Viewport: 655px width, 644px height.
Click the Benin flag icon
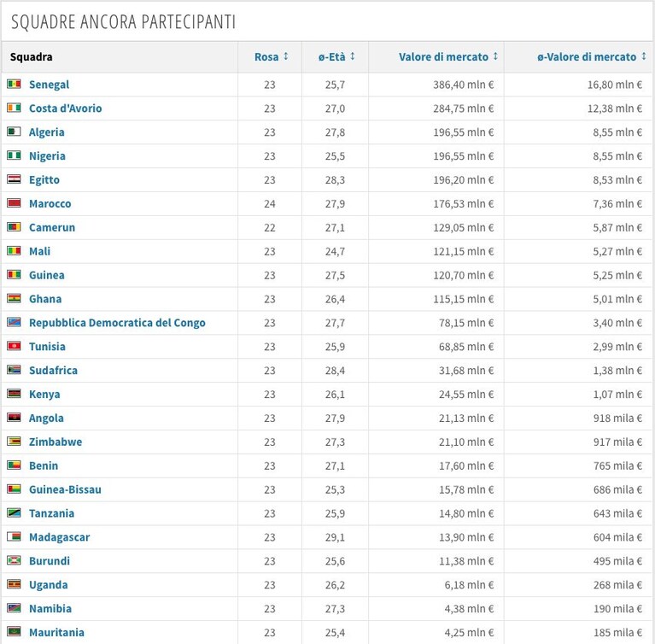tap(14, 465)
